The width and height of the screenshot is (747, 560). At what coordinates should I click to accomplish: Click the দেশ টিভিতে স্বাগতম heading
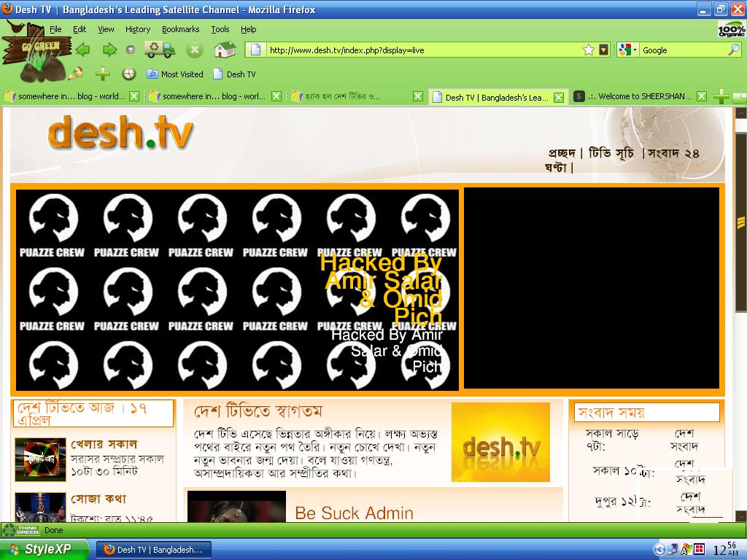click(x=258, y=411)
